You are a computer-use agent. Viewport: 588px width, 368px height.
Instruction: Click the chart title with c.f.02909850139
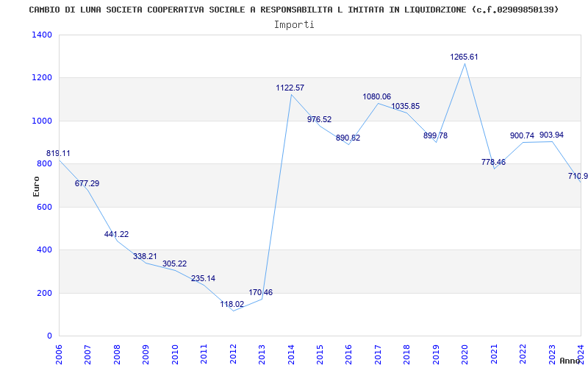pyautogui.click(x=293, y=10)
